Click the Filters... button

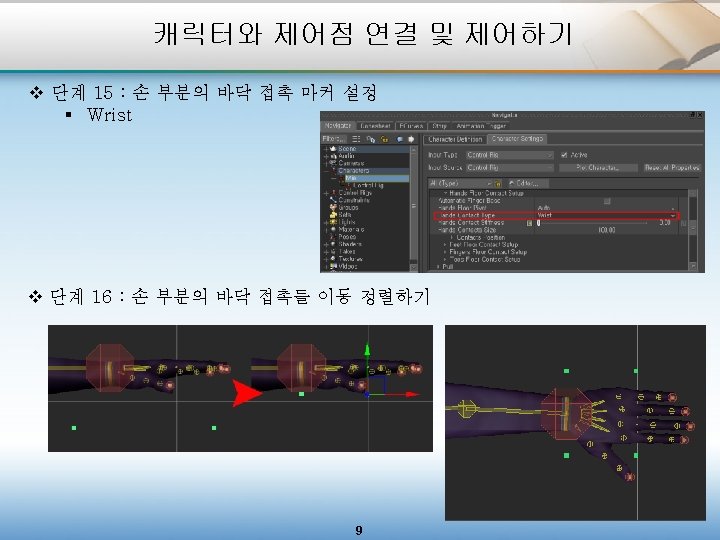tap(334, 139)
